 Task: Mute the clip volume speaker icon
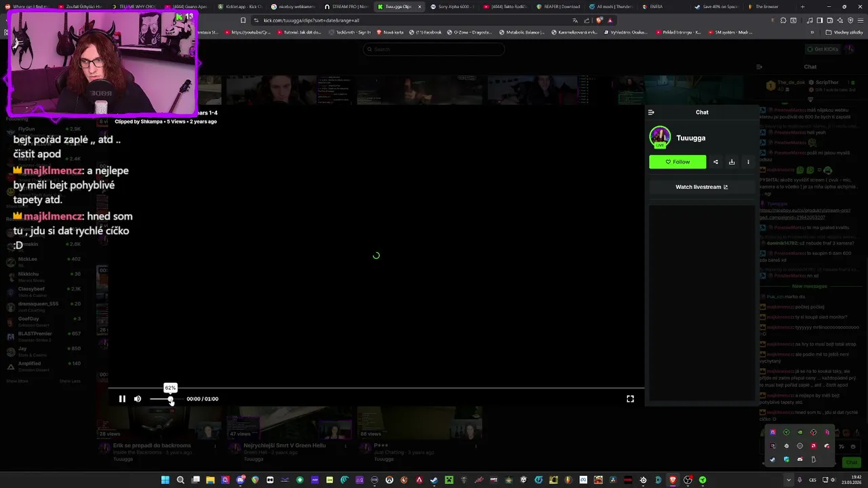click(138, 399)
